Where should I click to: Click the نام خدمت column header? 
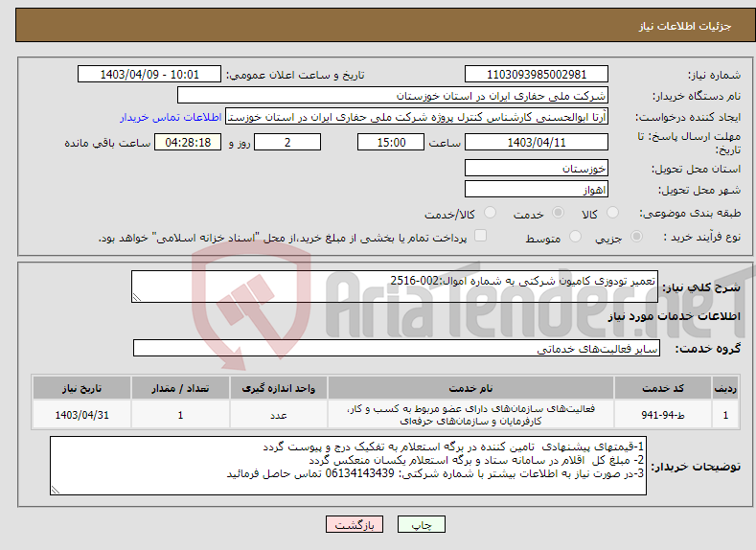point(470,388)
